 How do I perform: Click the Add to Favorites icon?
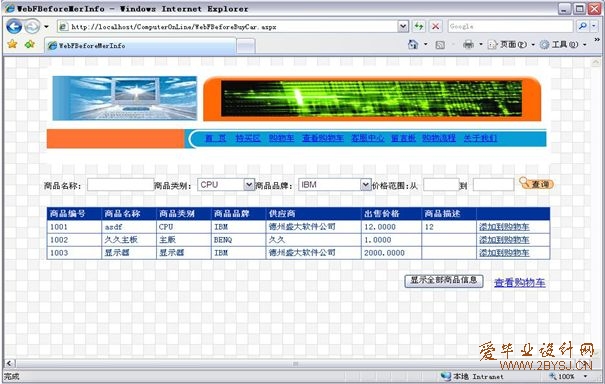30,44
